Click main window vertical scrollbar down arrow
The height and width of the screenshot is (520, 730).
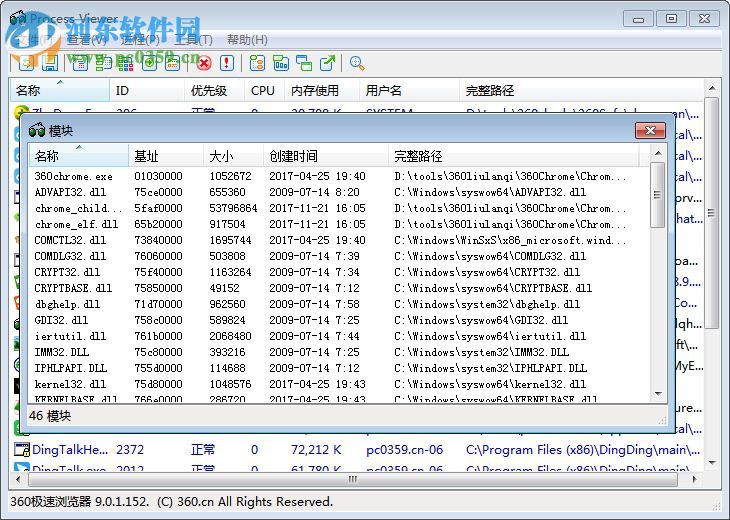coord(711,463)
